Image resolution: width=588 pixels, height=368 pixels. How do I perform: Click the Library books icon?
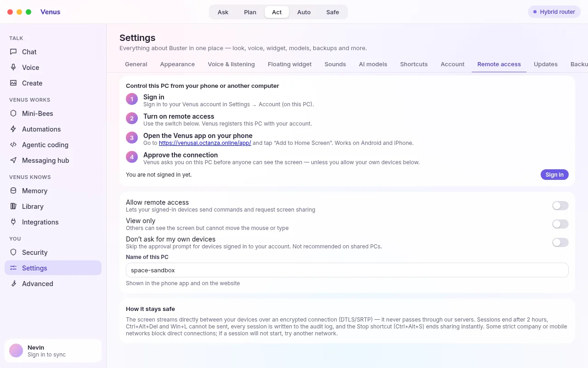pos(13,207)
